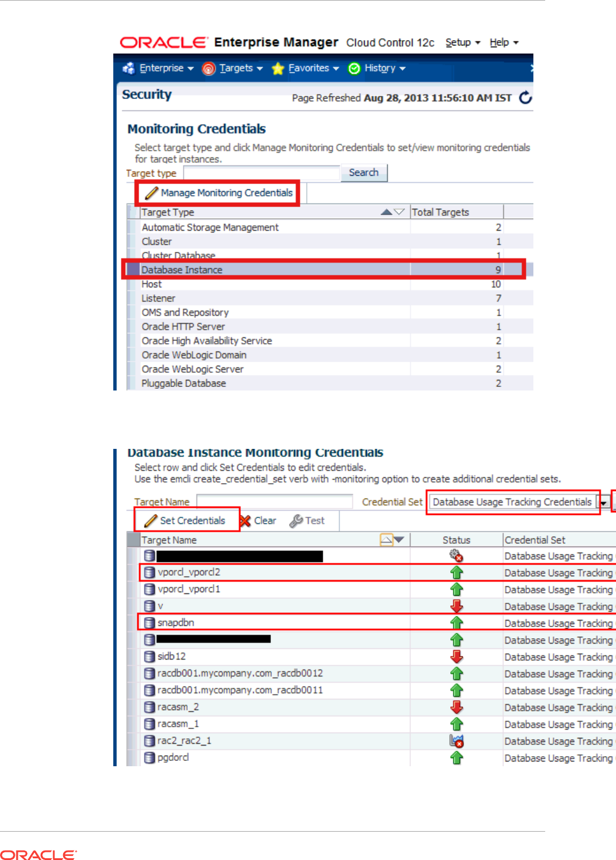This screenshot has width=616, height=860.
Task: Select the vporcl_vporcl1 target row
Action: click(372, 589)
